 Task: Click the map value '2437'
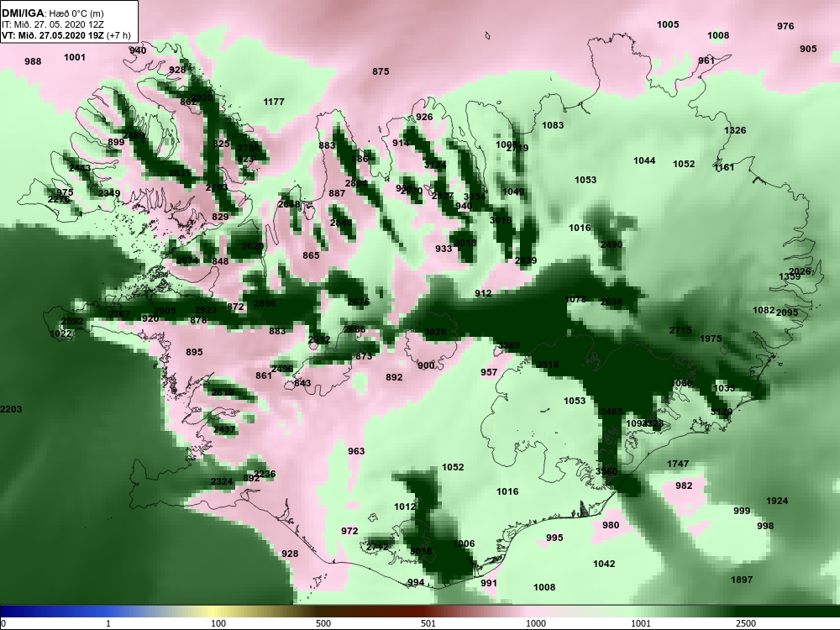(224, 429)
